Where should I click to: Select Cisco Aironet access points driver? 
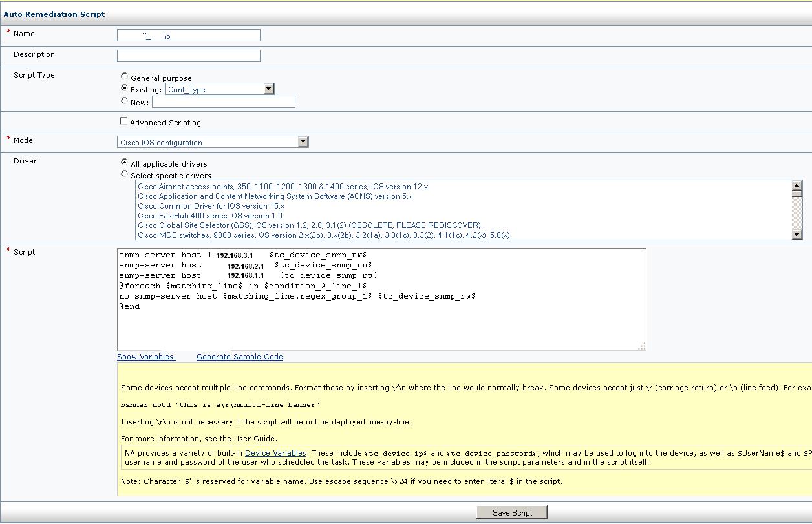coord(283,187)
